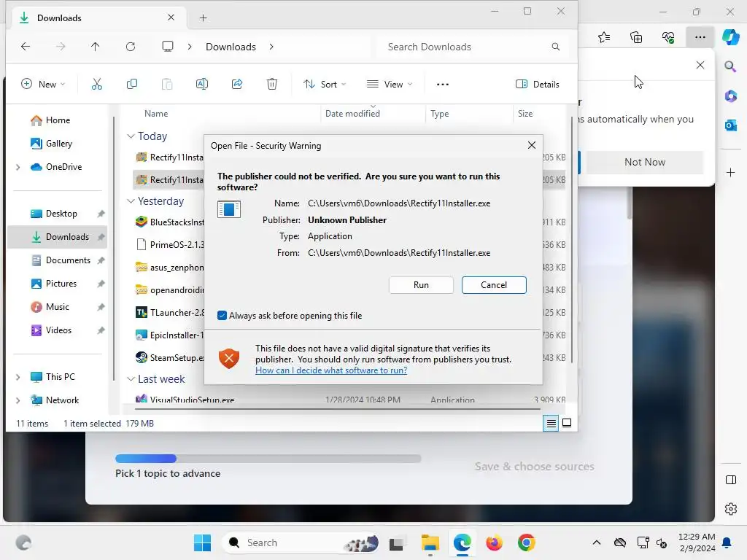Close the Security Warning dialog
This screenshot has width=747, height=560.
532,145
